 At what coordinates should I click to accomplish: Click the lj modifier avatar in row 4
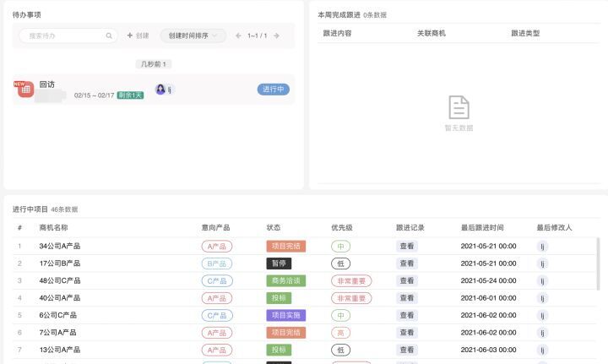click(x=543, y=298)
